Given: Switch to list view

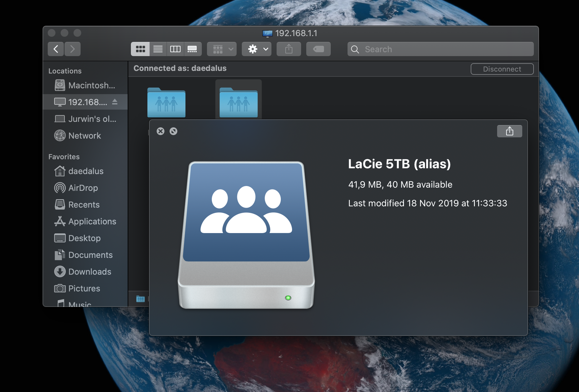Looking at the screenshot, I should 158,49.
